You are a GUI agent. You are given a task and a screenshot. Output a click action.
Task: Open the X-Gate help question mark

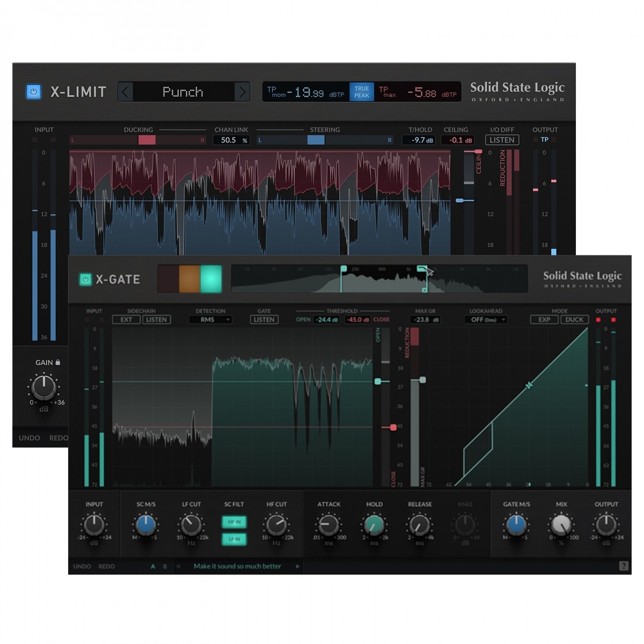623,566
